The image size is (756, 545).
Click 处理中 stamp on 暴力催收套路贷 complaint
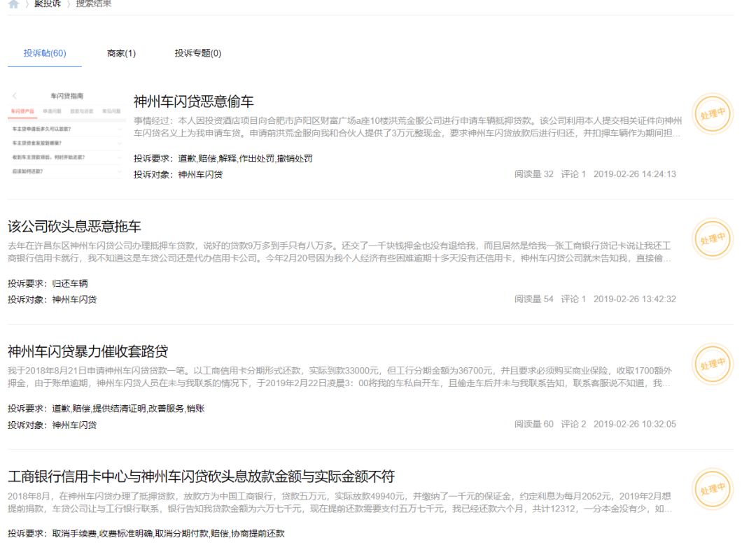point(712,364)
